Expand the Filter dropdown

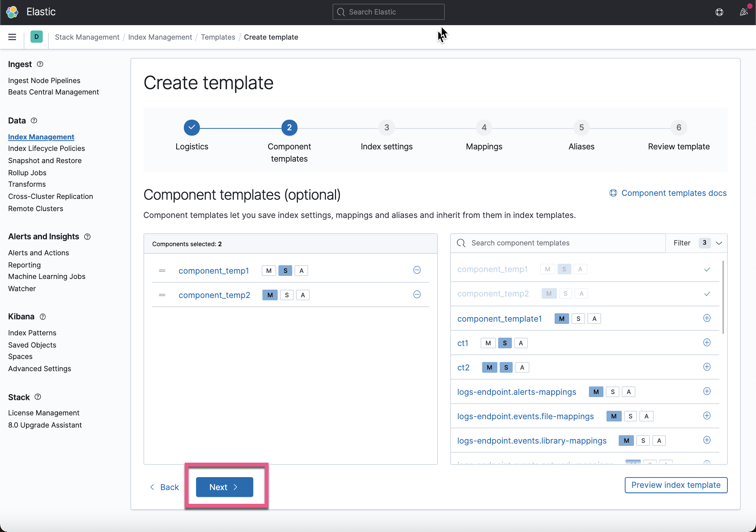click(x=719, y=243)
